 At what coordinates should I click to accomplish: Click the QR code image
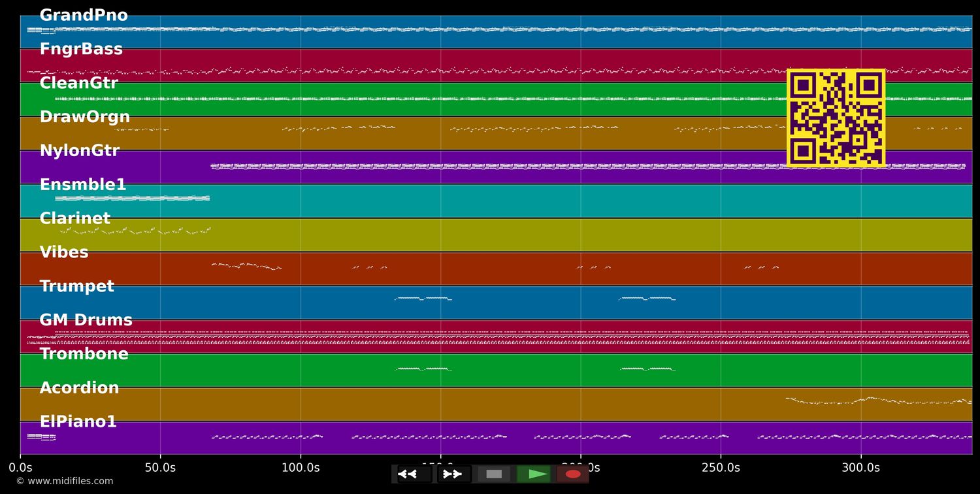coord(836,118)
